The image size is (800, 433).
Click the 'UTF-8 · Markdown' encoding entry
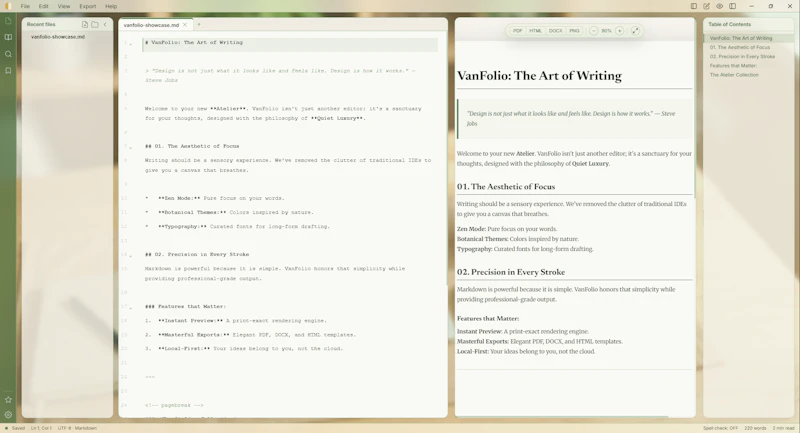click(x=77, y=428)
